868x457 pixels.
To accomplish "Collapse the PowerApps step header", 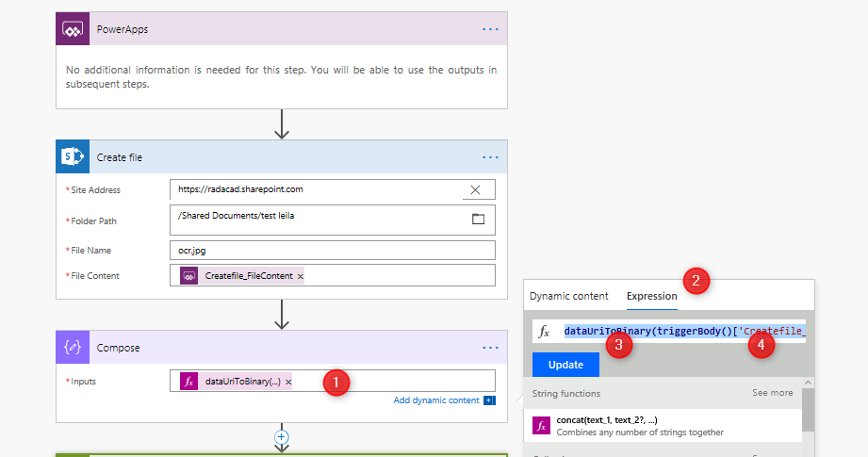I will 282,29.
